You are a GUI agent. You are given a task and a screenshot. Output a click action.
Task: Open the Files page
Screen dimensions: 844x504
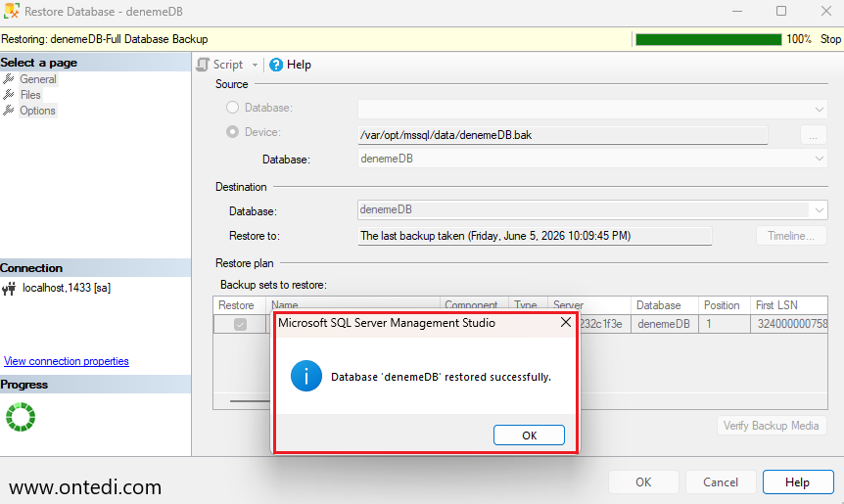point(30,95)
